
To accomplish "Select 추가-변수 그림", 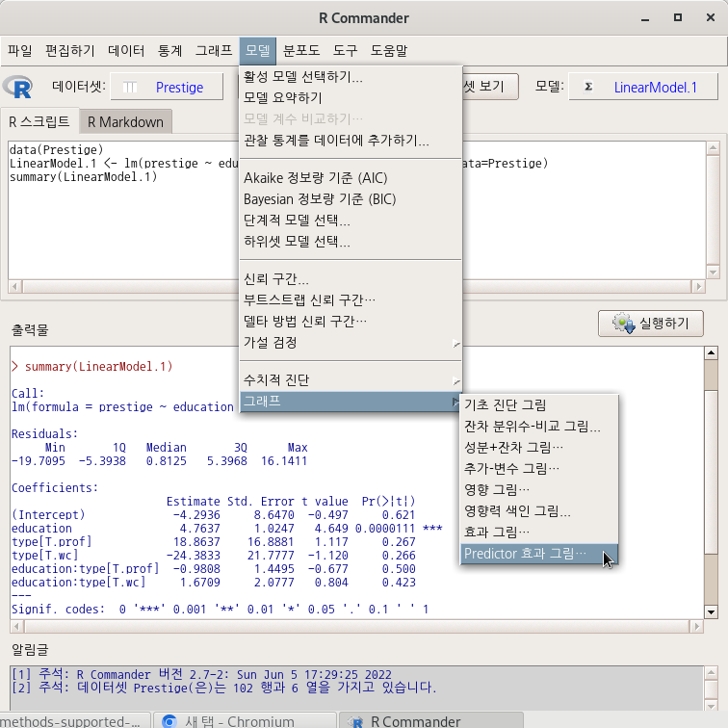I will [539, 468].
